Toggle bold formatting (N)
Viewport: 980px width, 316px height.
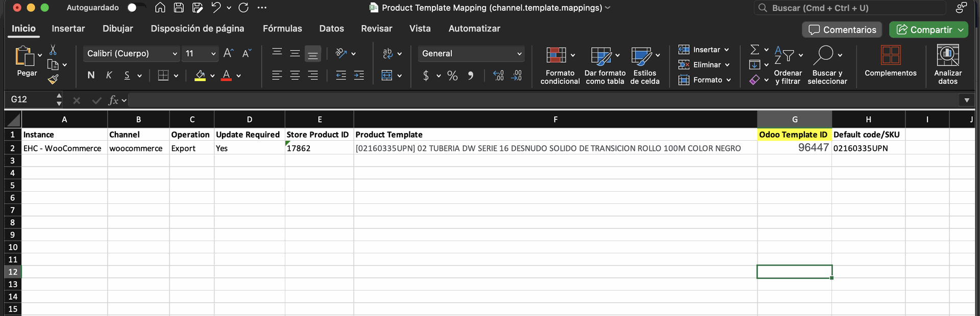point(91,75)
